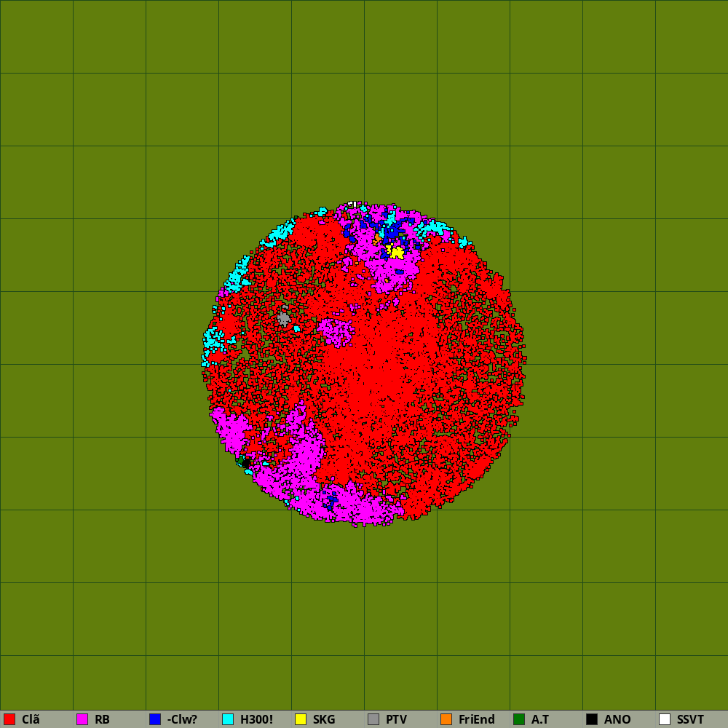Click the magenta RB legend swatch

[82, 719]
